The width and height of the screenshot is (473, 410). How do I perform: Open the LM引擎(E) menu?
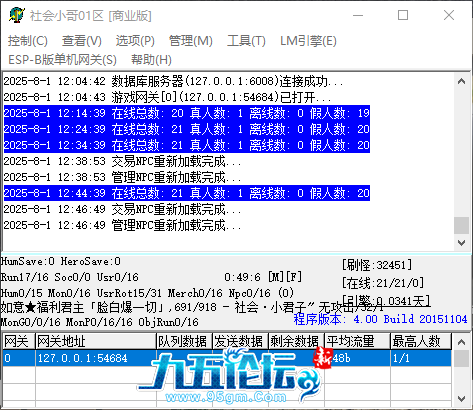click(x=308, y=41)
